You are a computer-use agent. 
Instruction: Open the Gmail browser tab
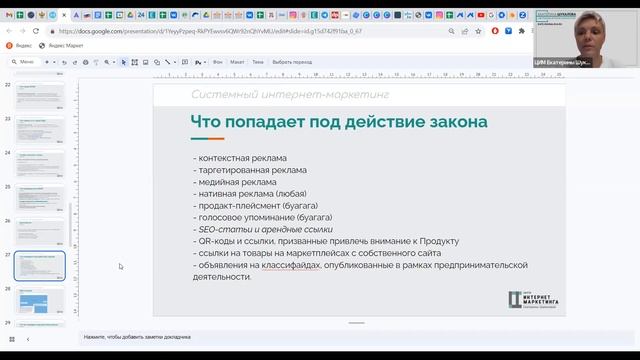[9, 15]
